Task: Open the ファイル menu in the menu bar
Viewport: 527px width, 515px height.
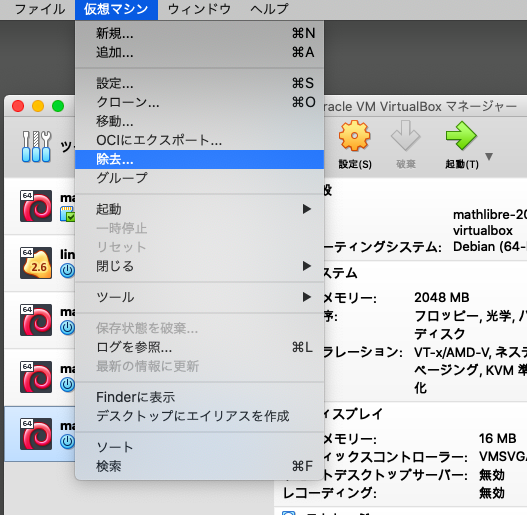Action: tap(40, 9)
